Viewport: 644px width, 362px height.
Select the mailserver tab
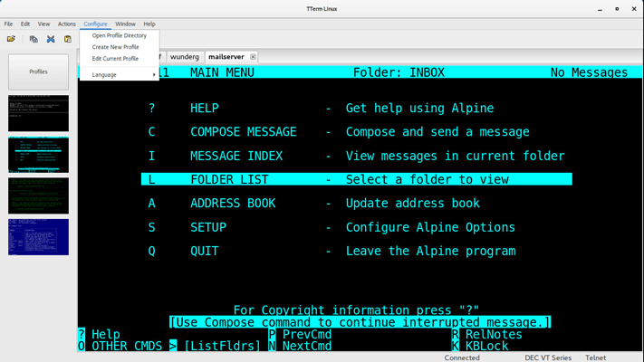pyautogui.click(x=226, y=57)
